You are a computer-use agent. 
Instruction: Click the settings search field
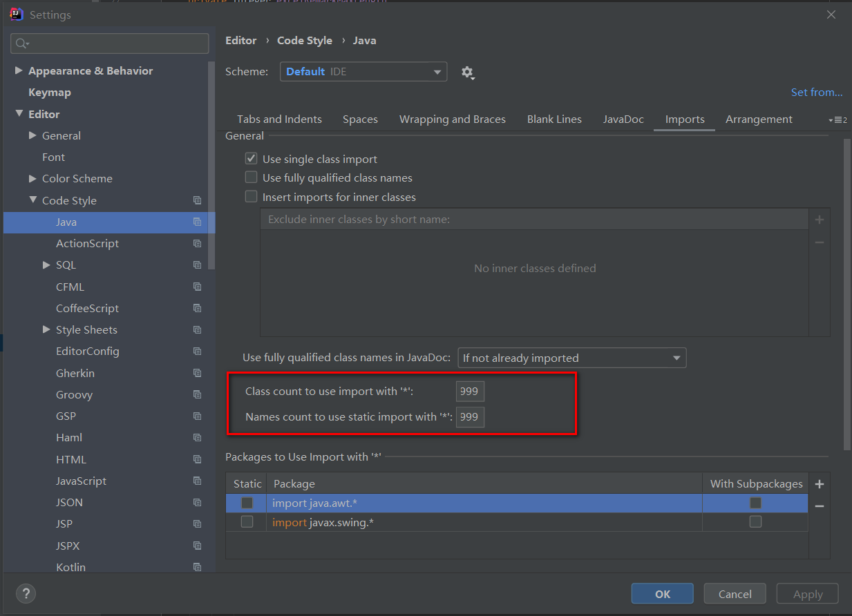pyautogui.click(x=110, y=44)
